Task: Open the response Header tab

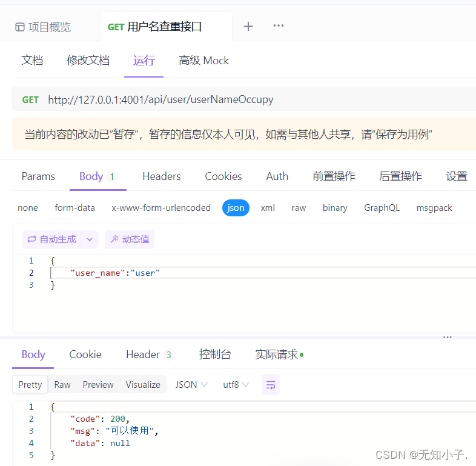Action: pyautogui.click(x=150, y=354)
